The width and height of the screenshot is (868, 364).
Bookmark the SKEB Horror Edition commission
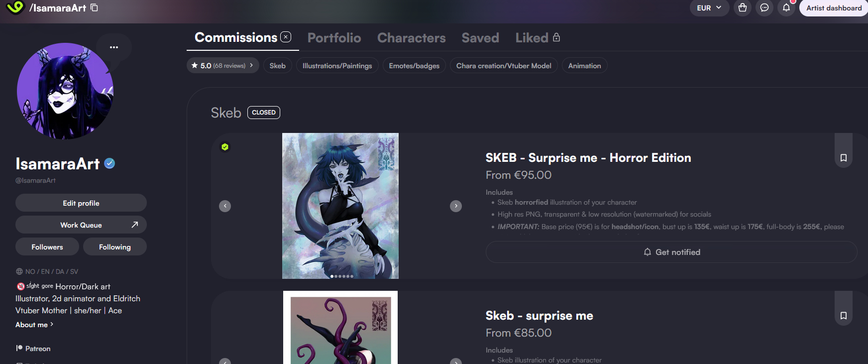tap(843, 158)
